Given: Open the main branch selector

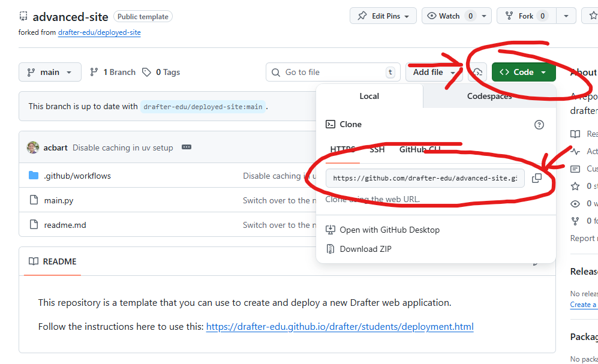Looking at the screenshot, I should [x=50, y=71].
